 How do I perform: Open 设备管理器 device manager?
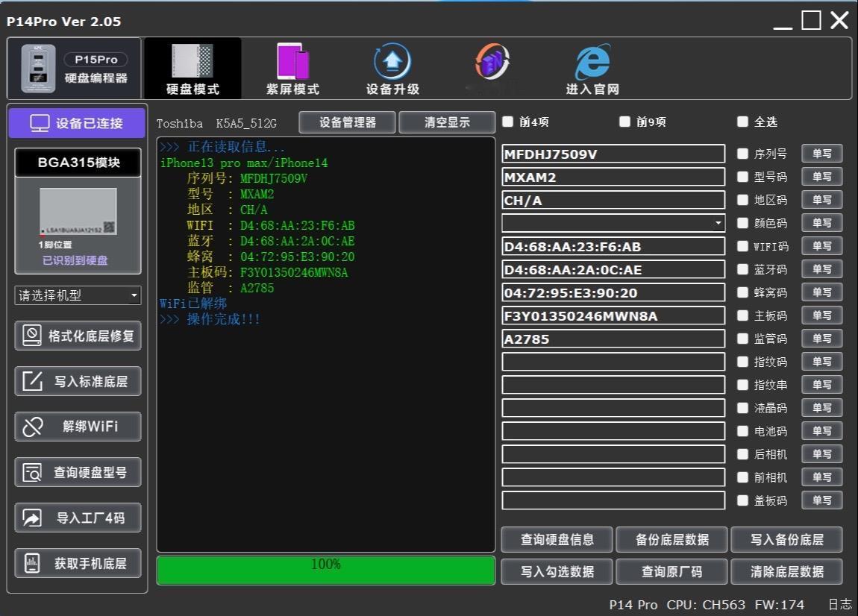coord(348,122)
